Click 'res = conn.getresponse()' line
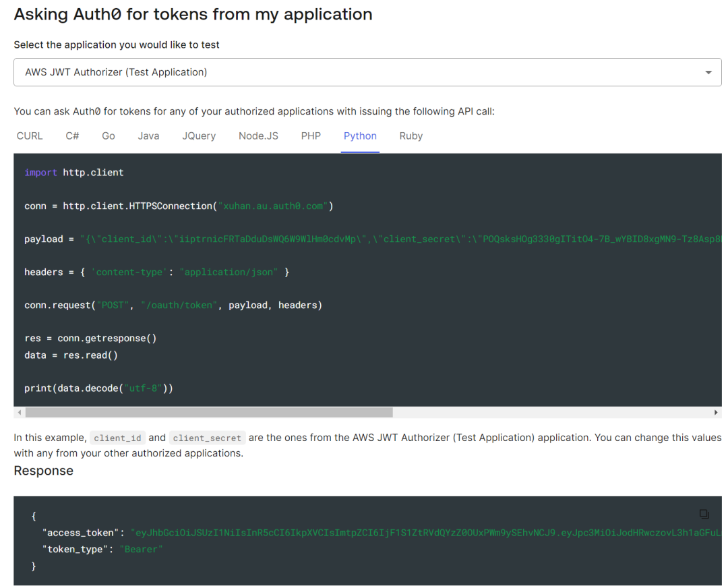728x586 pixels. (90, 339)
